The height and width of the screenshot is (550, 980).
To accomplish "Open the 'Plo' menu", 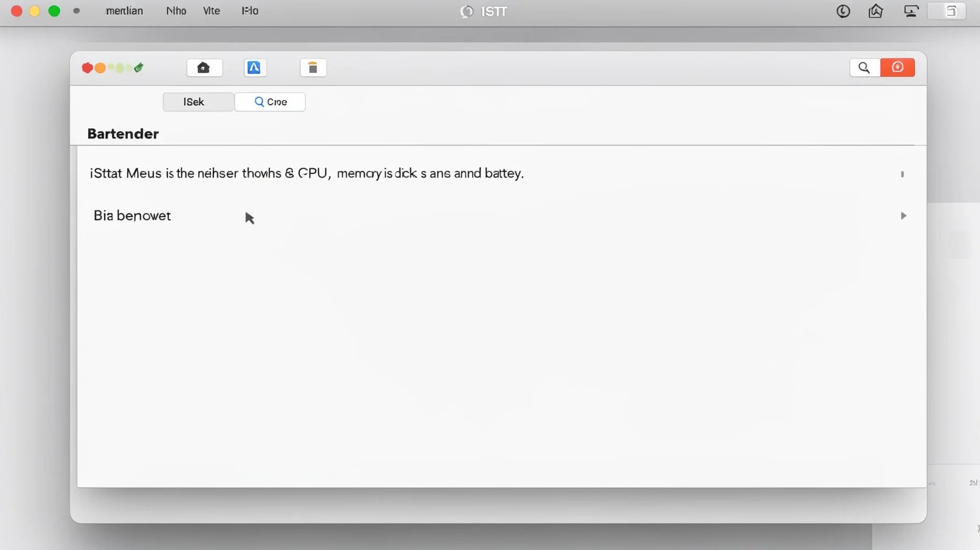I will (250, 11).
